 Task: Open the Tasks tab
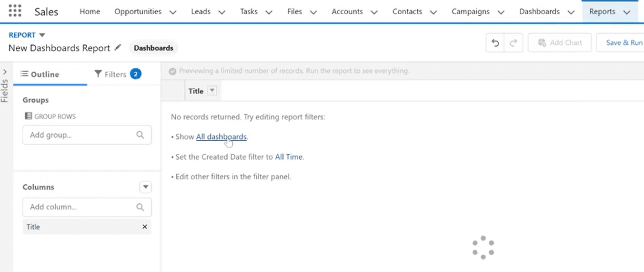point(249,11)
